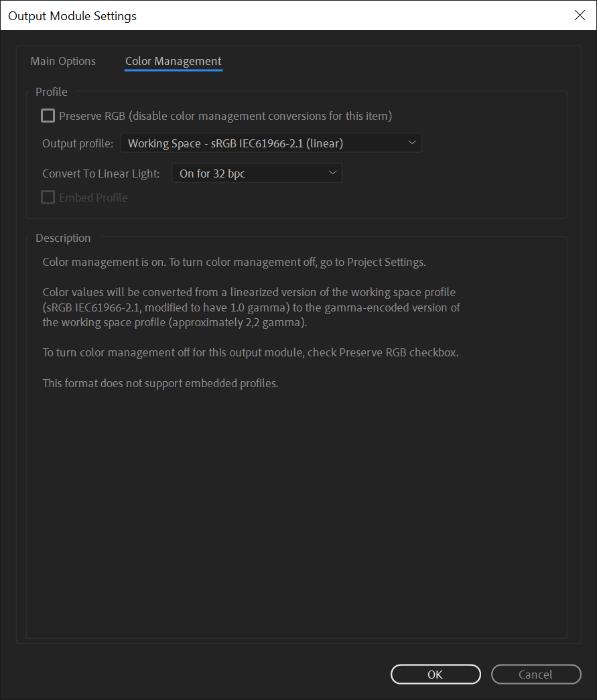Click the Output Module Settings title bar
597x700 pixels.
72,15
